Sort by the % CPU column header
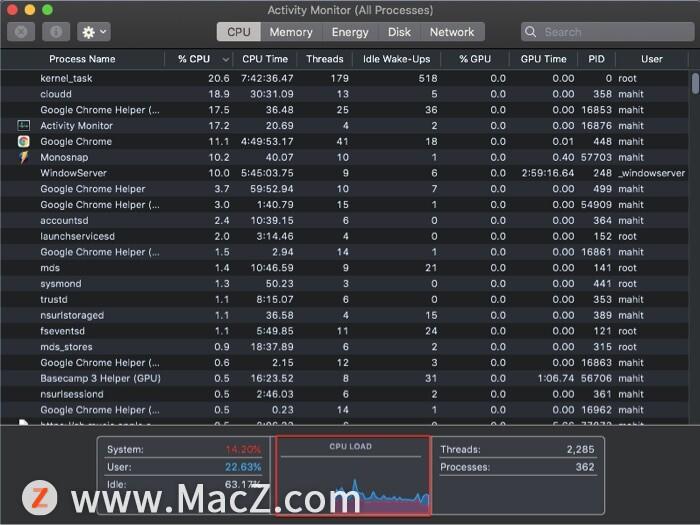Screen dimensions: 700x525 196,59
